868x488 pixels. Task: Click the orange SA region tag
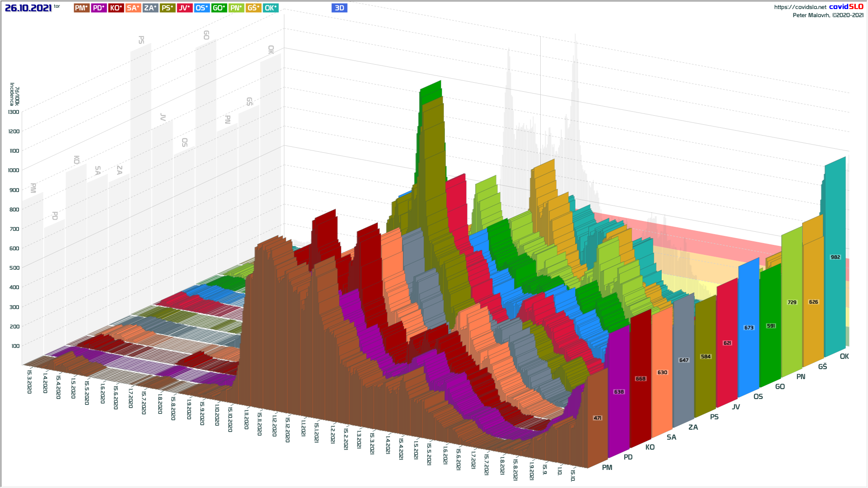[133, 8]
